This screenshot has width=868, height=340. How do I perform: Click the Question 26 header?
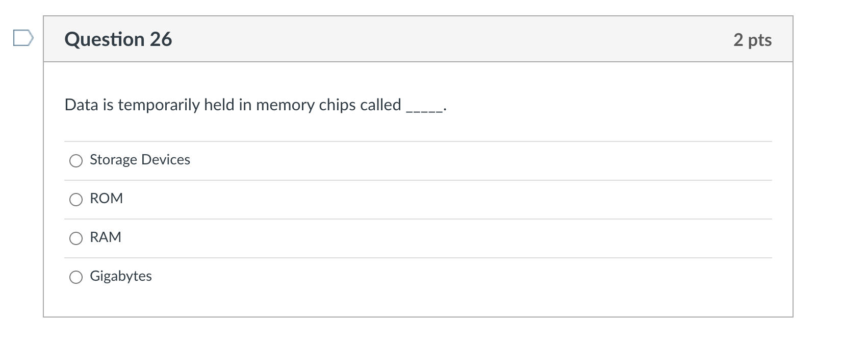[x=118, y=38]
